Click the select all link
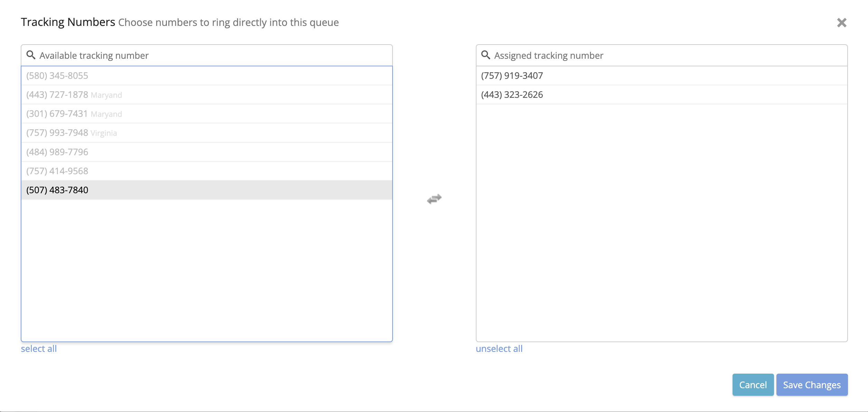 (39, 348)
